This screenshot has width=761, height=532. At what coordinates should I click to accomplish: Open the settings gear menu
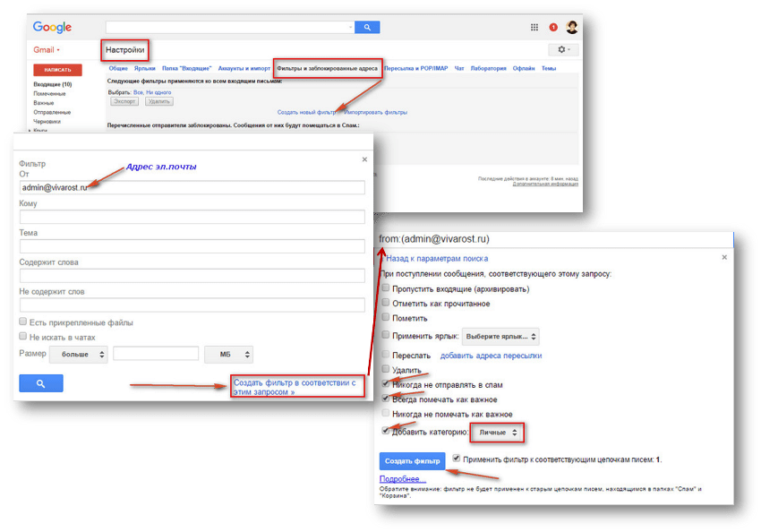(563, 49)
